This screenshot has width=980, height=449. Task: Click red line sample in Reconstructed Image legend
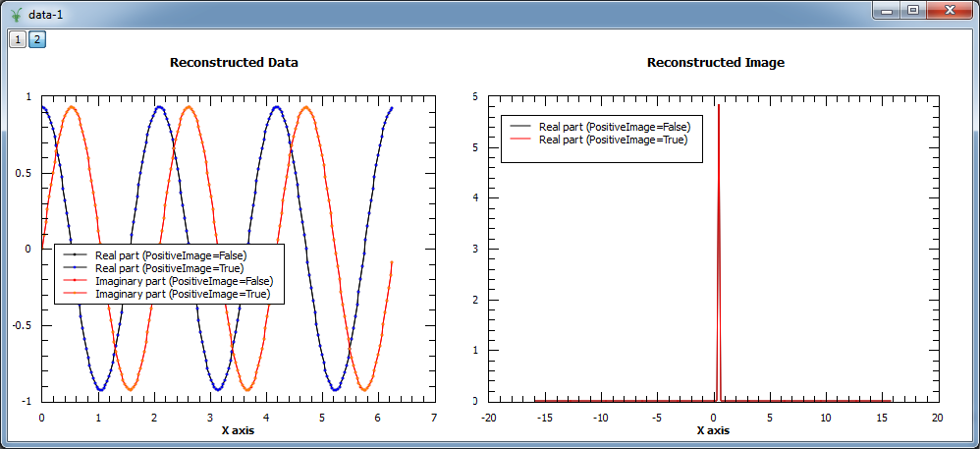coord(520,140)
